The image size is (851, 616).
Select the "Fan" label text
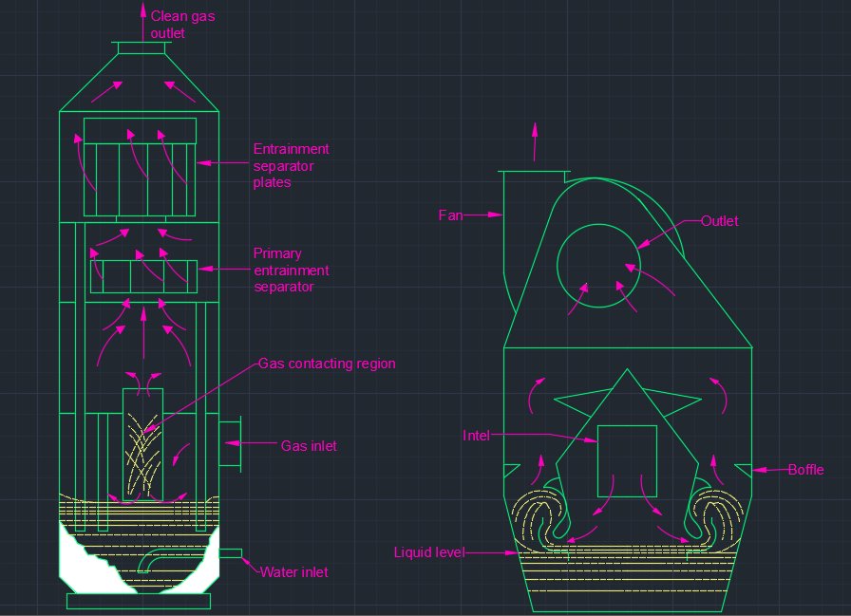pos(450,215)
